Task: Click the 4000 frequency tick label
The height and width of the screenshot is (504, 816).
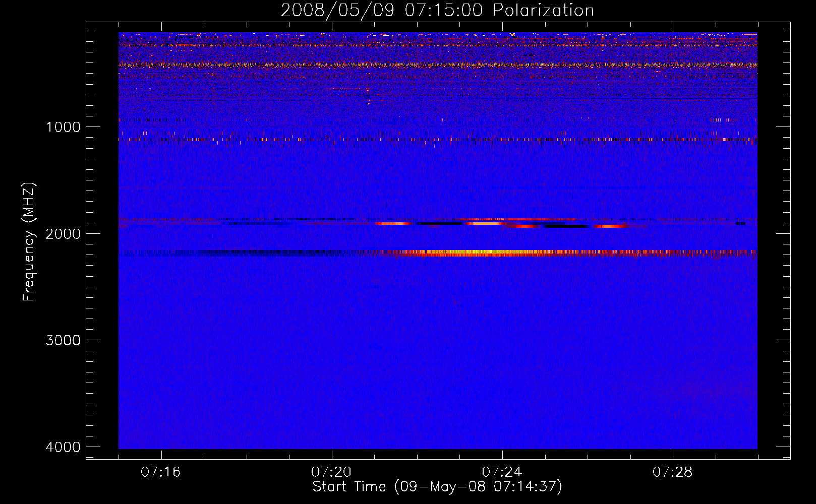Action: tap(63, 447)
